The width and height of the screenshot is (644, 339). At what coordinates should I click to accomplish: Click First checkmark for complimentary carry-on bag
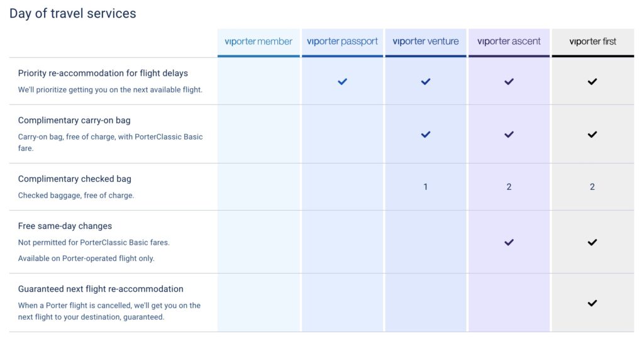[592, 135]
